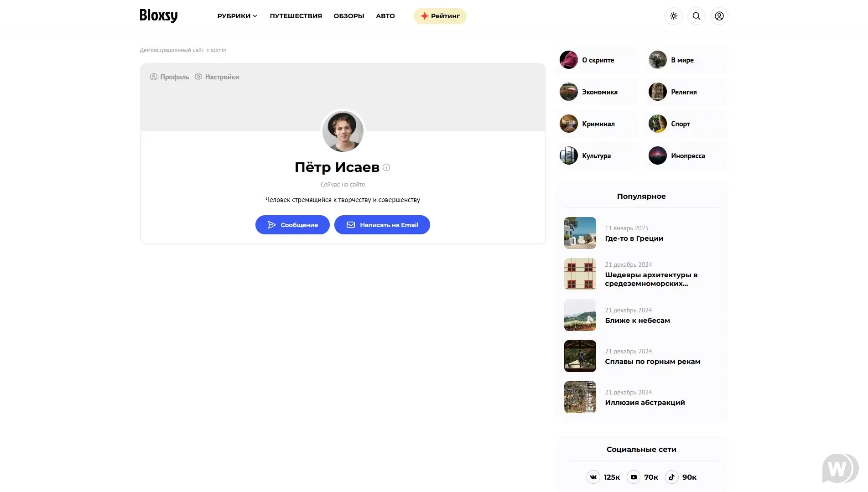Screen dimensions: 868x492
Task: Switch to the Настройки tab
Action: point(217,77)
